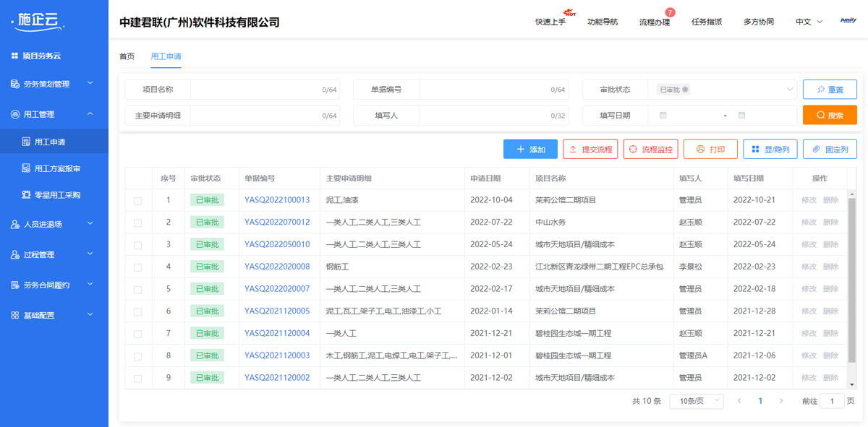Click the orange 搜索 button

point(830,115)
